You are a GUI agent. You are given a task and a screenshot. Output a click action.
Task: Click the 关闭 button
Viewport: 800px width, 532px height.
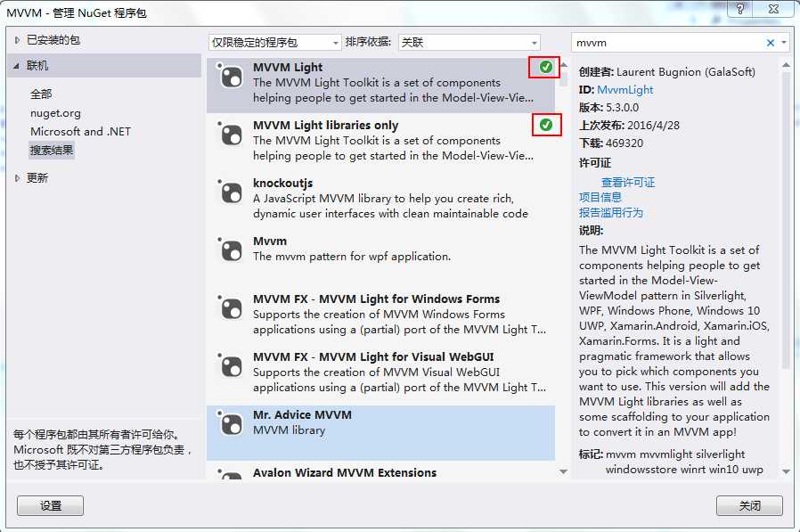(x=749, y=505)
